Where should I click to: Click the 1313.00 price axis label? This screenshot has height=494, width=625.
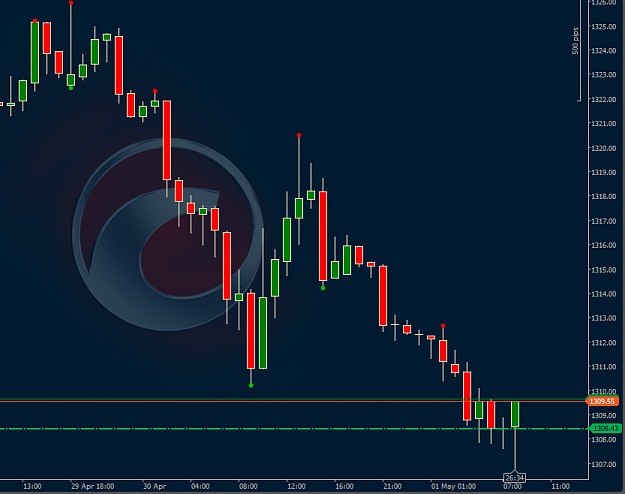603,318
